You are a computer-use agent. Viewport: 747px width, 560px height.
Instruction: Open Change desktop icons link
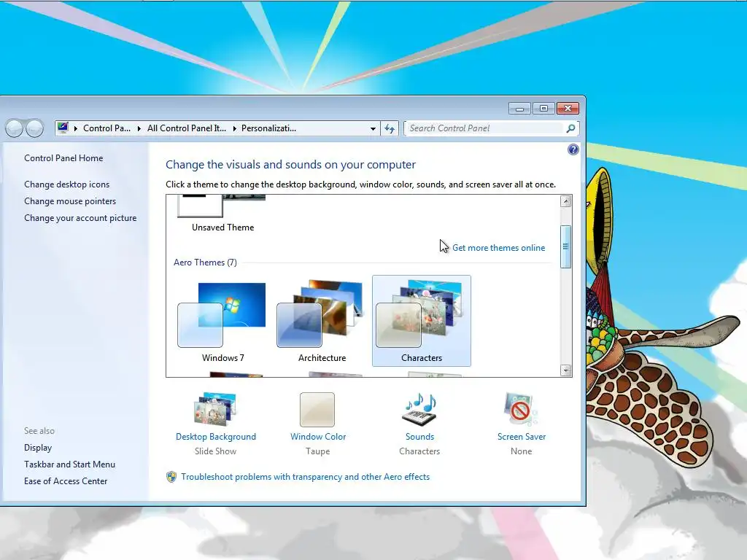coord(66,184)
